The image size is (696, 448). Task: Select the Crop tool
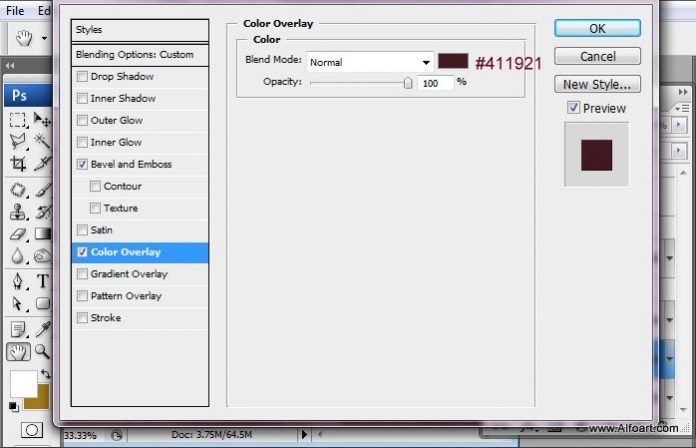click(18, 164)
